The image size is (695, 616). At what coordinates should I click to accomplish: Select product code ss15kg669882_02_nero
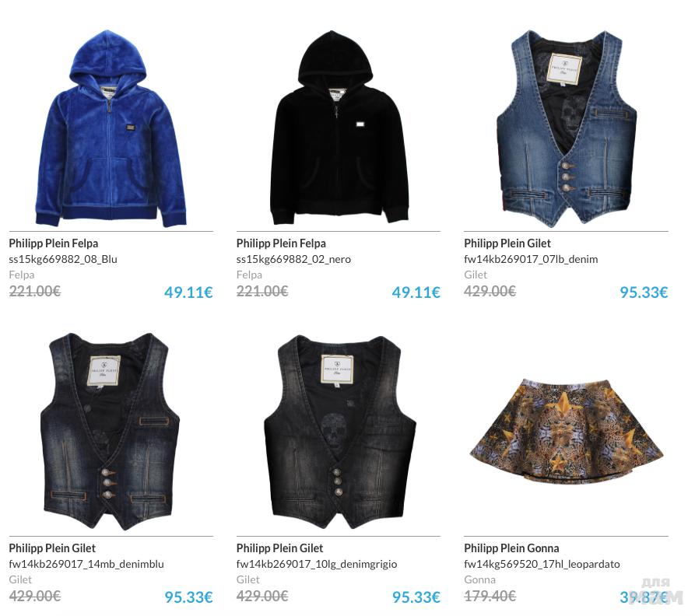pos(293,259)
